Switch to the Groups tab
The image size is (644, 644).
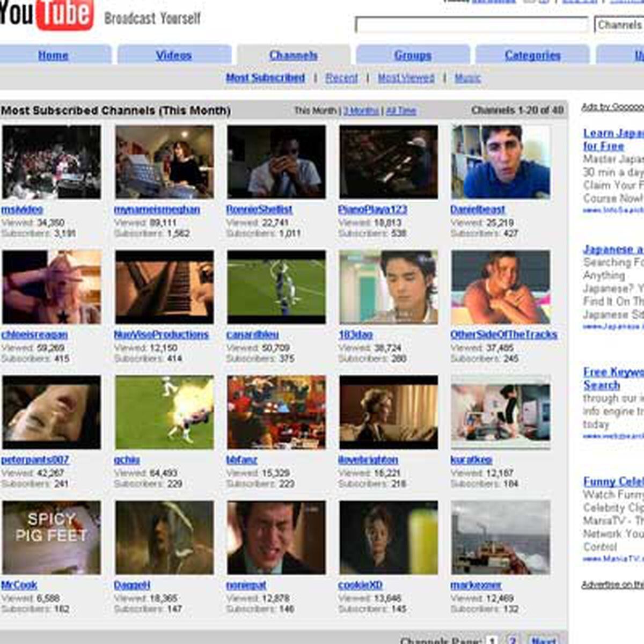click(412, 55)
